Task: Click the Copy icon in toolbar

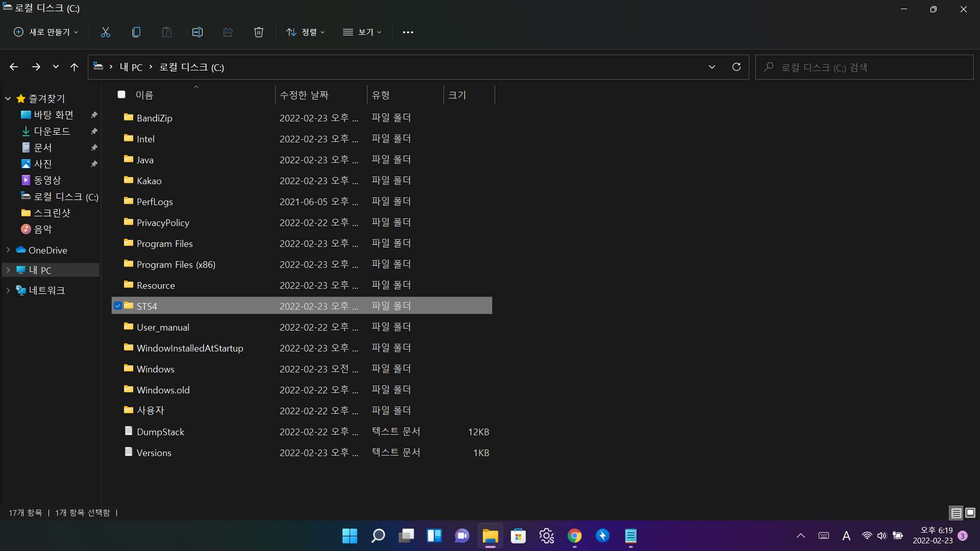Action: tap(136, 32)
